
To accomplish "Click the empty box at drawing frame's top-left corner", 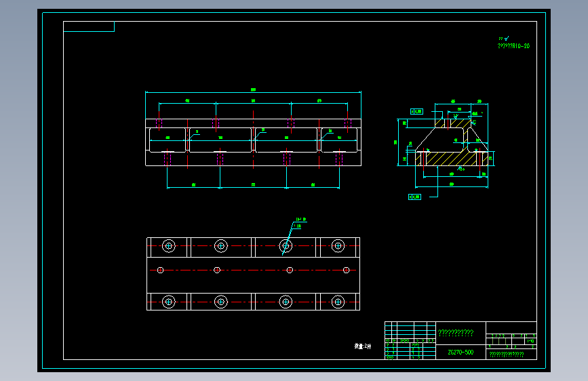I will [x=89, y=26].
